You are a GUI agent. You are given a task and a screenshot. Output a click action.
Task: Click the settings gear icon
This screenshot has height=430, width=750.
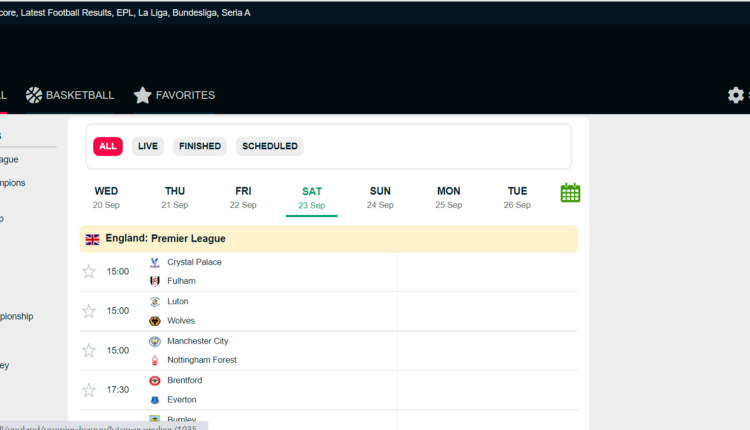736,95
